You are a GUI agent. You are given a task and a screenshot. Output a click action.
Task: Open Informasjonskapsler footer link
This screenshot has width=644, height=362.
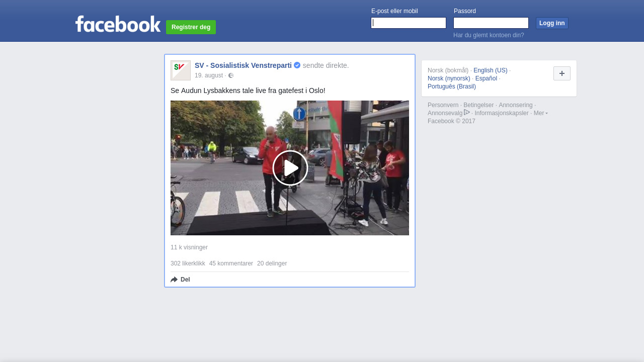(x=502, y=113)
